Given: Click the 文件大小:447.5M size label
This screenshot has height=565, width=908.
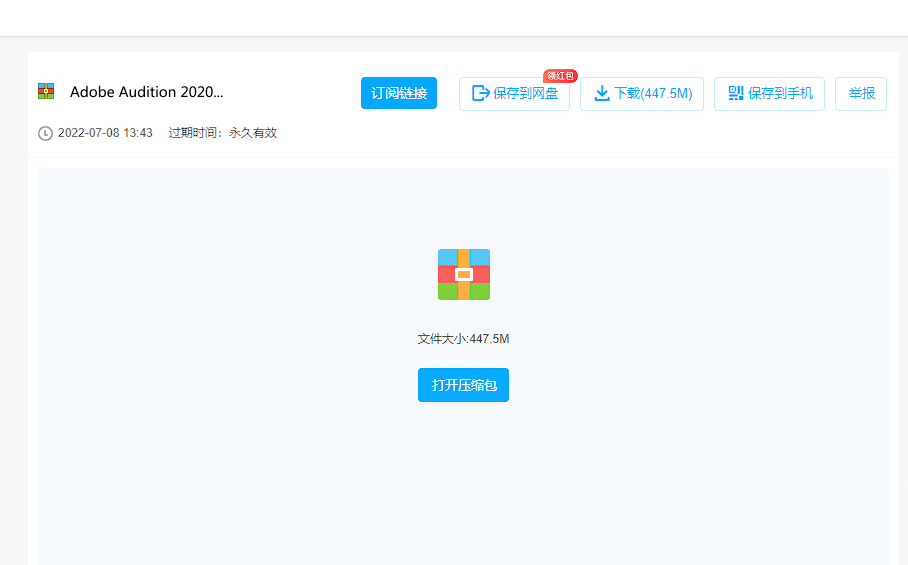Looking at the screenshot, I should 463,339.
